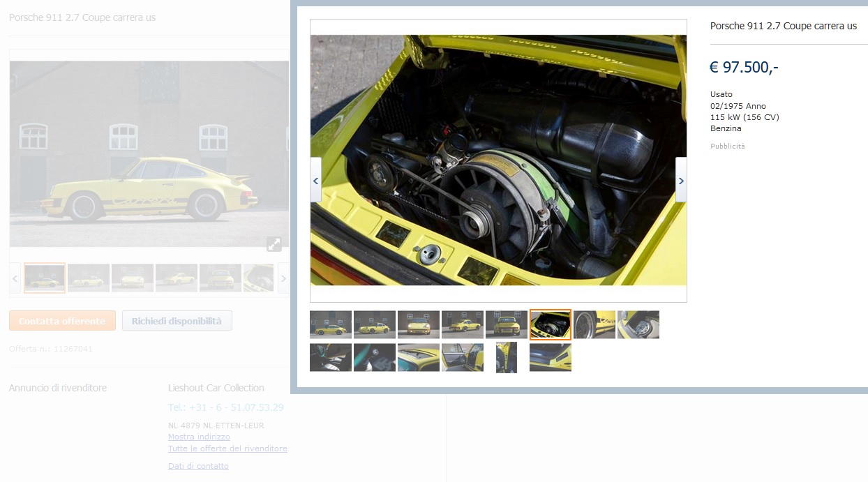Screen dimensions: 868x482
Task: Open the fullscreen expand icon on background photo
Action: click(274, 244)
